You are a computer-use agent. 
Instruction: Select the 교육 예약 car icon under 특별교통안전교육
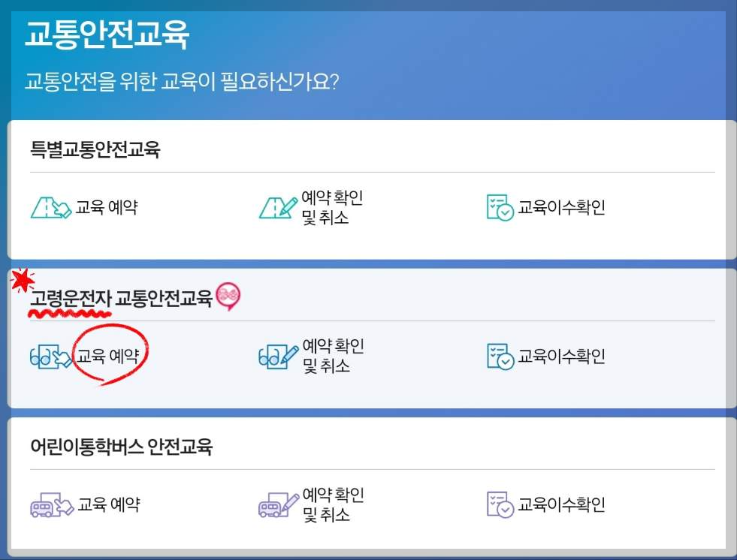(x=49, y=207)
